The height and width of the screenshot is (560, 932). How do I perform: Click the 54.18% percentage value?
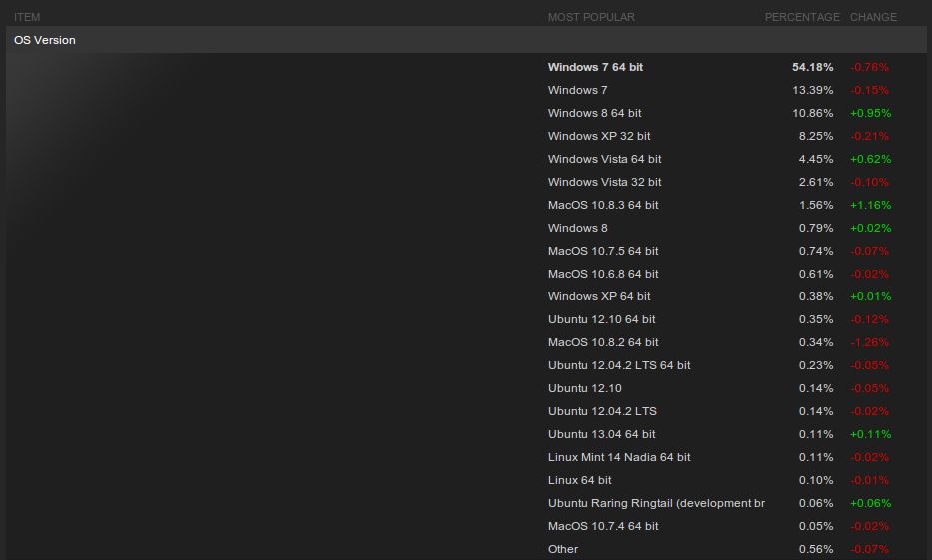(x=812, y=67)
